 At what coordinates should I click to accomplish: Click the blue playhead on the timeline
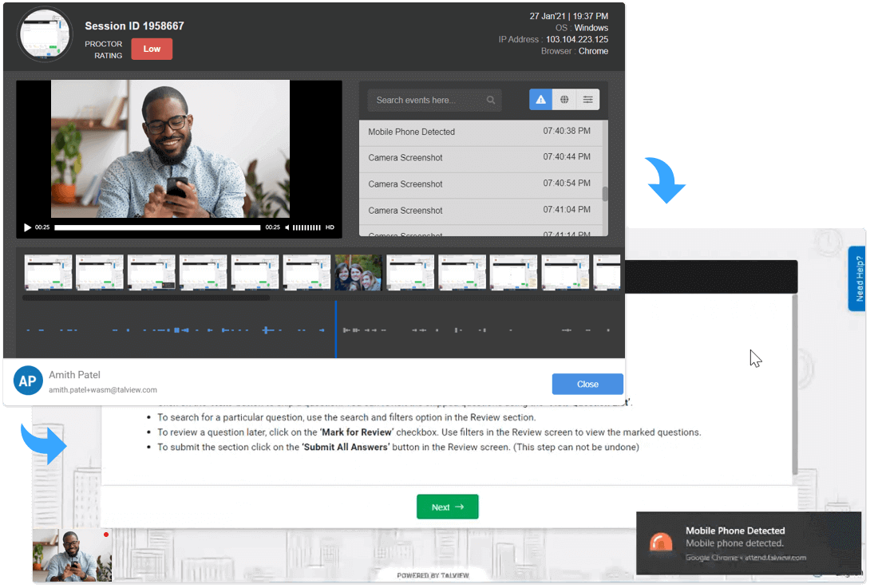[x=336, y=330]
